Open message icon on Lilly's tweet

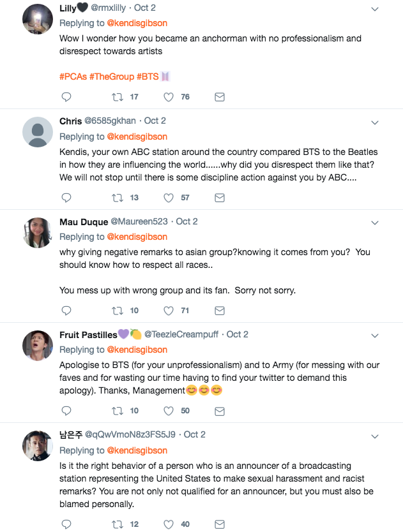[219, 97]
